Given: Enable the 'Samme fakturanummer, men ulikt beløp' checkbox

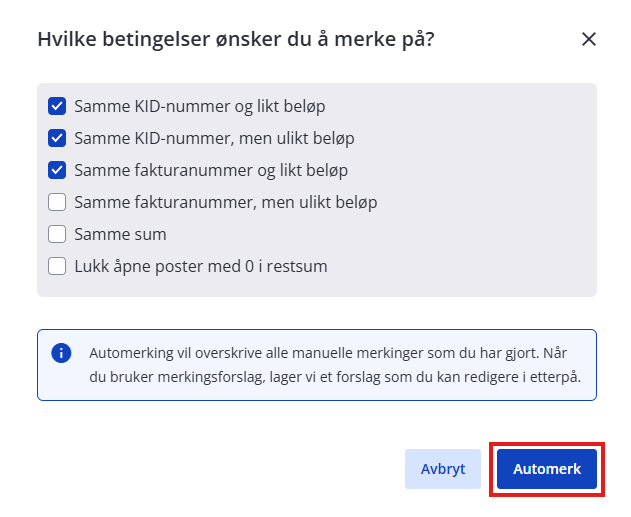Looking at the screenshot, I should (x=57, y=202).
